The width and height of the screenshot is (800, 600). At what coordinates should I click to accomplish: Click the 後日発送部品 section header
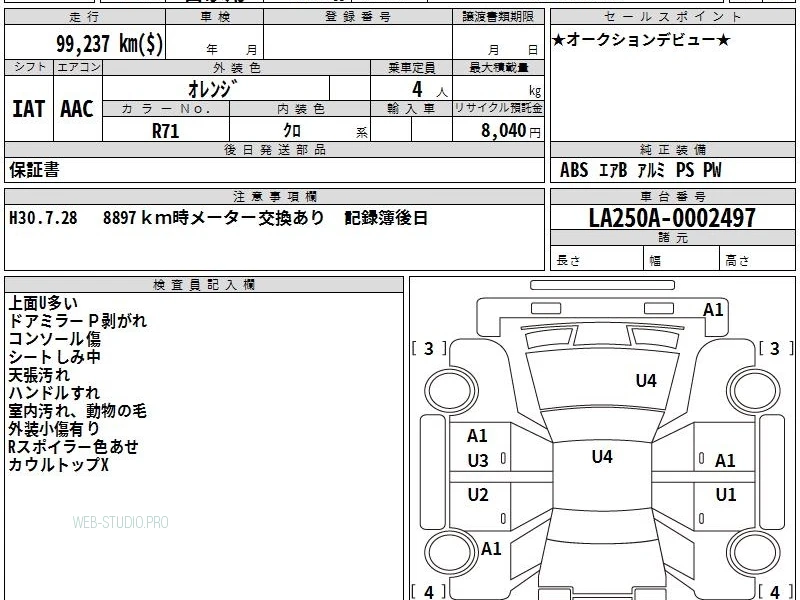(x=274, y=150)
